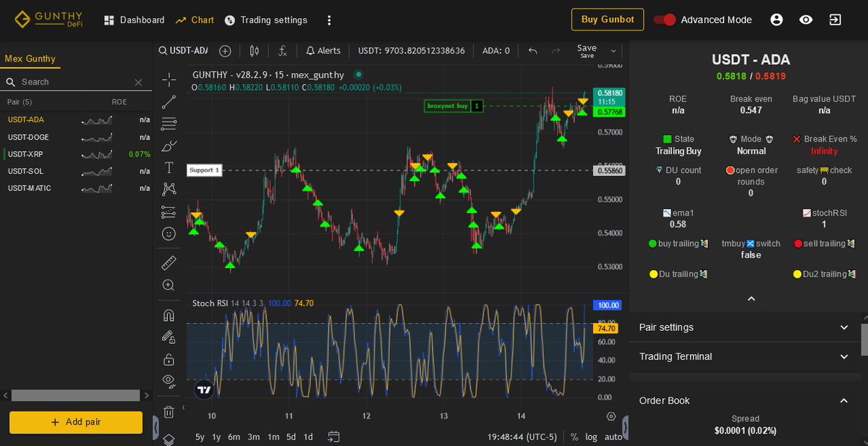868x446 pixels.
Task: Set chart range to 5y
Action: (200, 437)
